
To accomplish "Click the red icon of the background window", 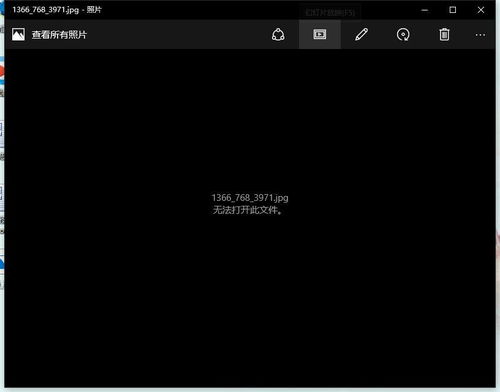I will [2, 72].
